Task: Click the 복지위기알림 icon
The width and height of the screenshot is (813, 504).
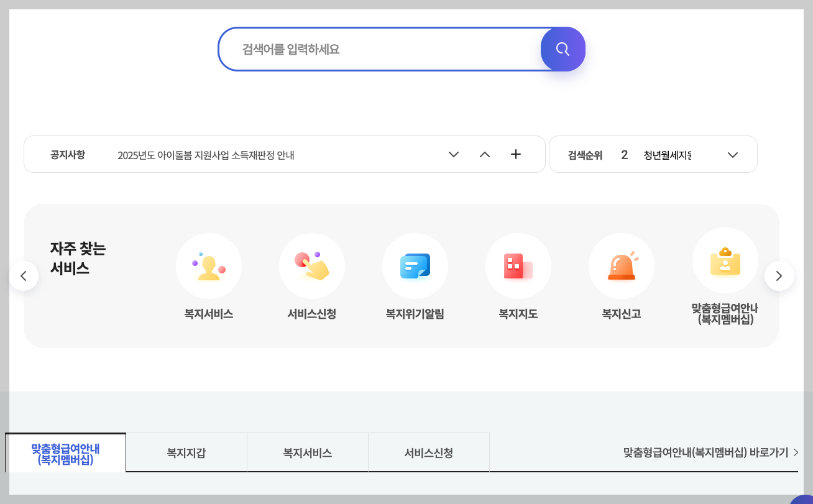Action: (x=415, y=266)
